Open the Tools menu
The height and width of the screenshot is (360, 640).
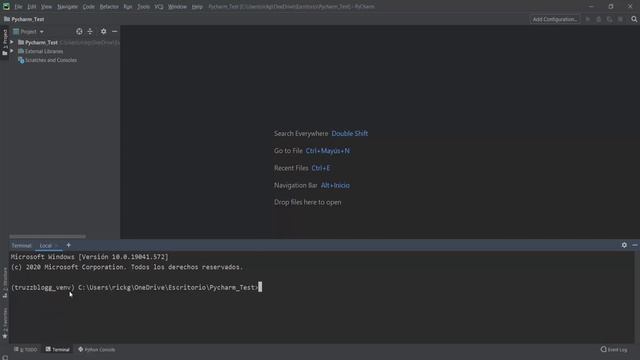coord(143,7)
